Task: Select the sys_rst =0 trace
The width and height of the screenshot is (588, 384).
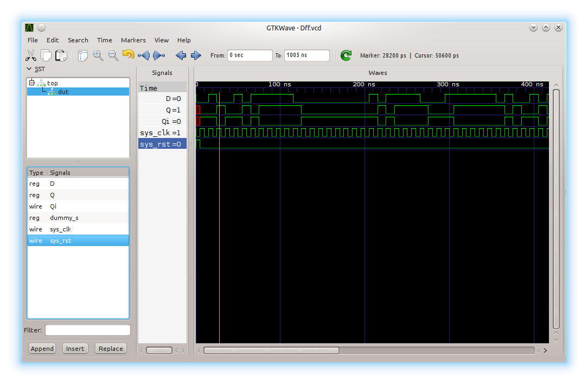Action: (x=162, y=144)
